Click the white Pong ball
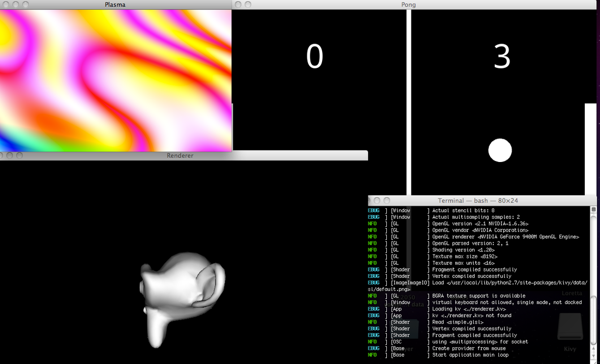The width and height of the screenshot is (600, 364). tap(500, 150)
